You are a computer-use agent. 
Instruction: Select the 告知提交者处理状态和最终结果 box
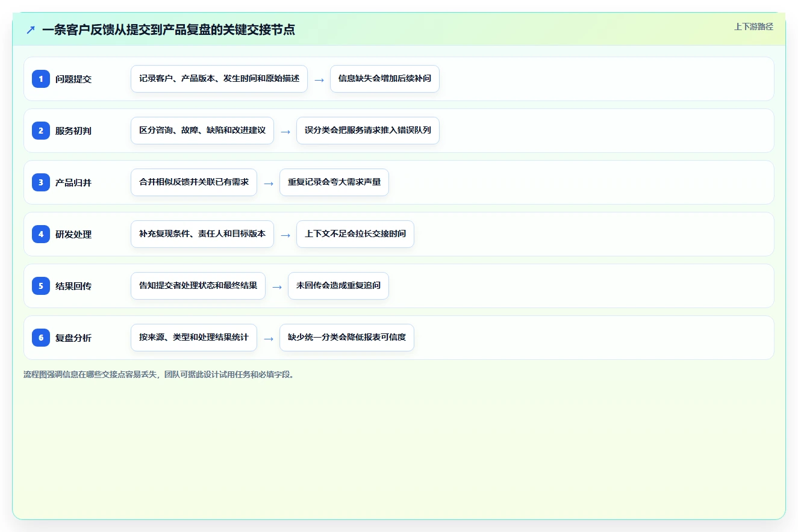(x=198, y=286)
